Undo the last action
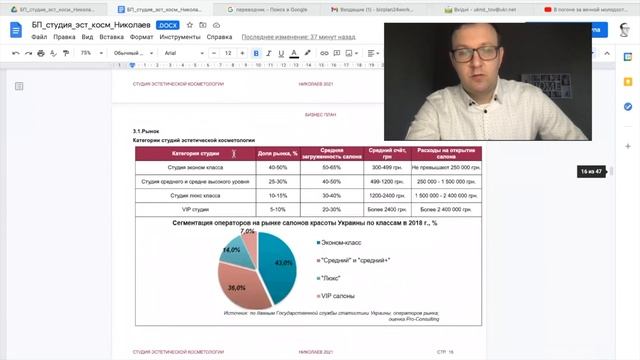This screenshot has height=360, width=640. click(x=16, y=53)
